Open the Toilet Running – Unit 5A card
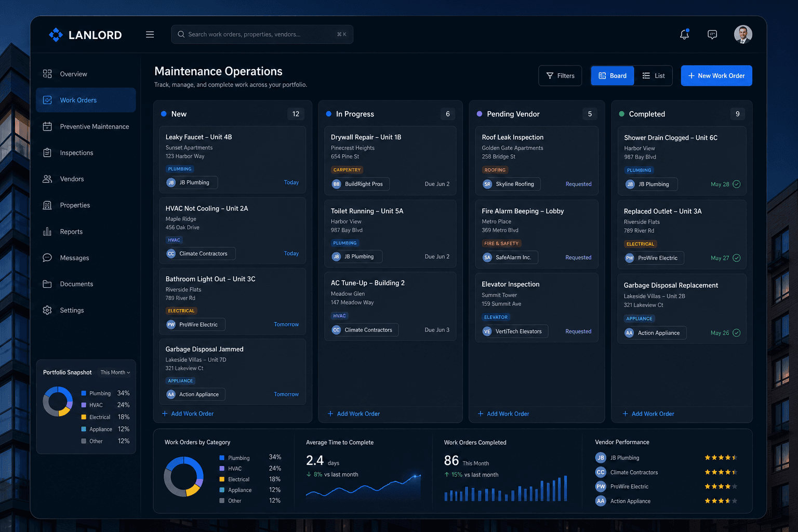 click(x=390, y=234)
